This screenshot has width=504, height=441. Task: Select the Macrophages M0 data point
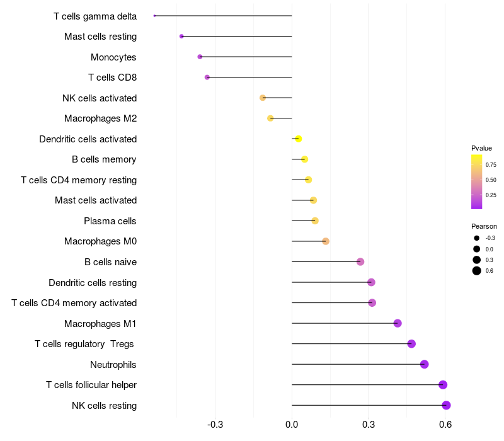point(326,241)
